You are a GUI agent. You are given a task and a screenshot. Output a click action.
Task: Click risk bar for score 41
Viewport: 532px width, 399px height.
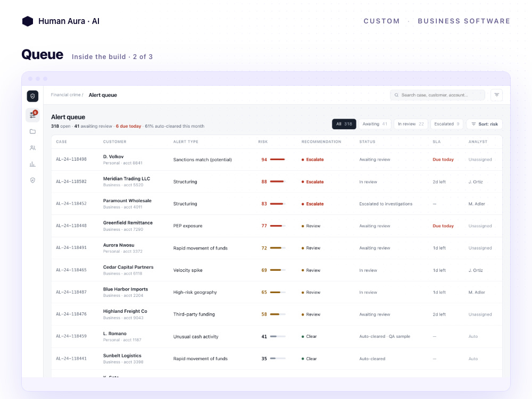(x=278, y=337)
